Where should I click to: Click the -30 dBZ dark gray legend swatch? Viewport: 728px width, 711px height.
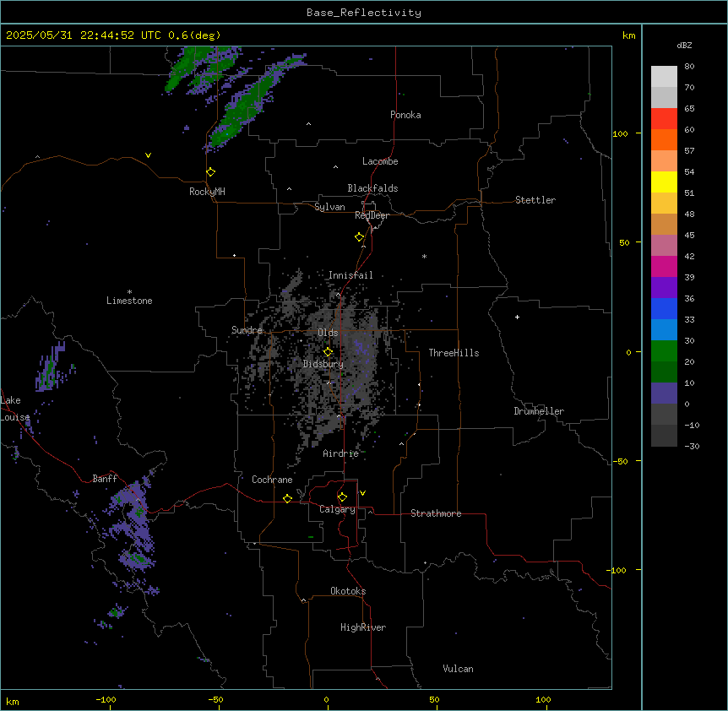click(x=664, y=436)
